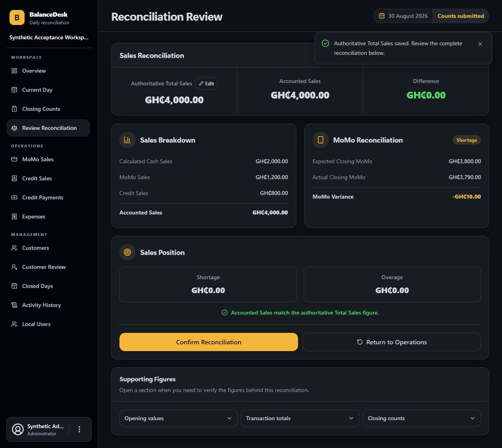Screen dimensions: 502x448
Task: Click the -GH₵10.00 MoMo Variance value
Action: pyautogui.click(x=467, y=197)
